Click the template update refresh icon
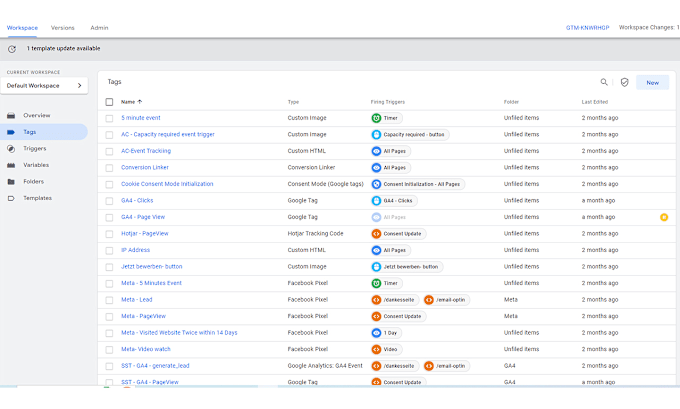 (12, 49)
